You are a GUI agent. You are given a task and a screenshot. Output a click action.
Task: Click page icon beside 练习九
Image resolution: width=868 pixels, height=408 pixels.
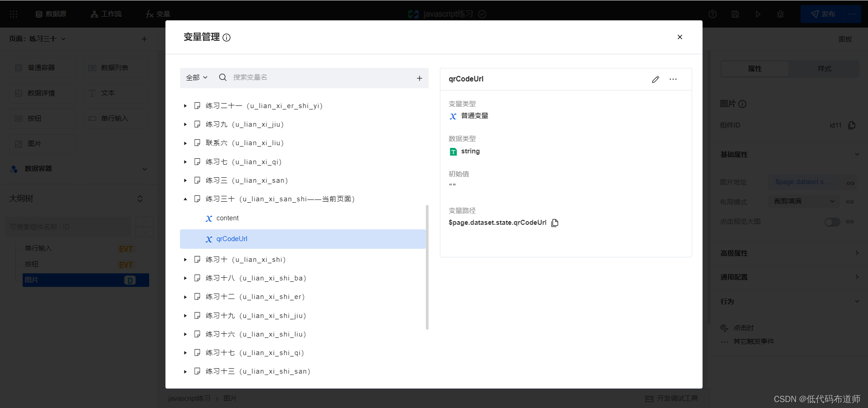tap(197, 124)
